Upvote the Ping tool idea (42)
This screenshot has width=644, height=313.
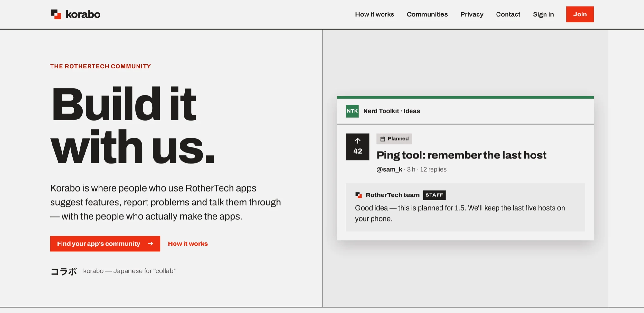coord(358,147)
